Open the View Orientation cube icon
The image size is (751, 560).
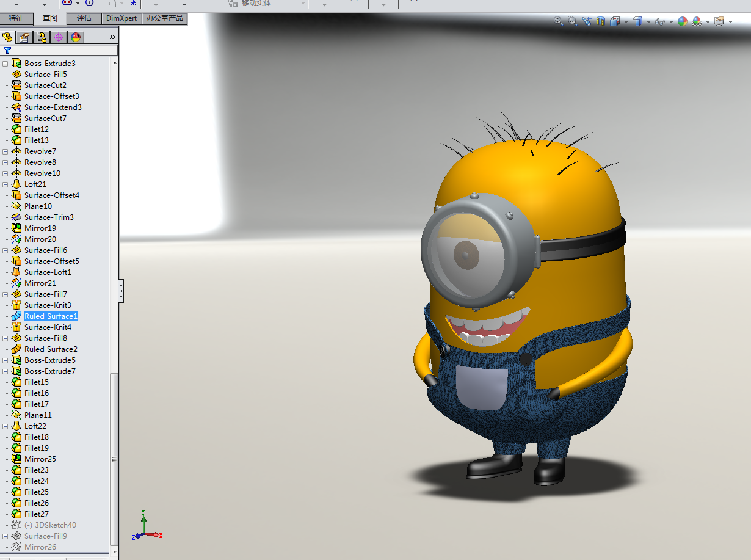point(614,21)
